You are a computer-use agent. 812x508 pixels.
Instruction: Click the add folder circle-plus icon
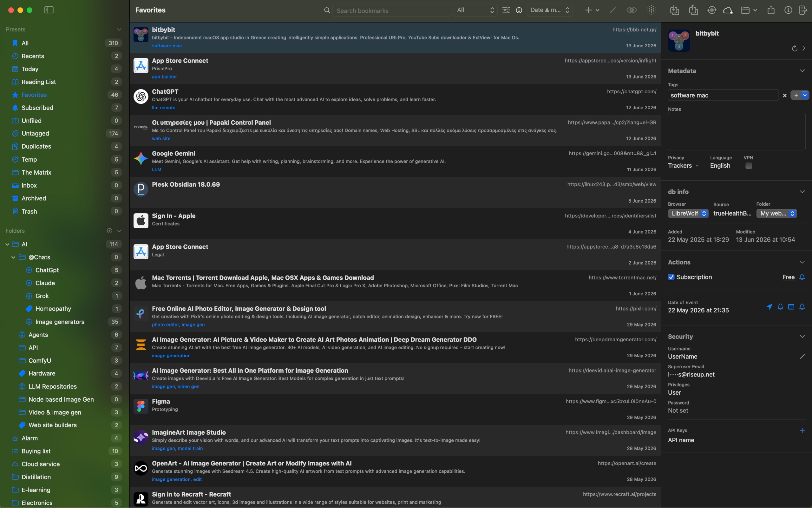coord(109,231)
